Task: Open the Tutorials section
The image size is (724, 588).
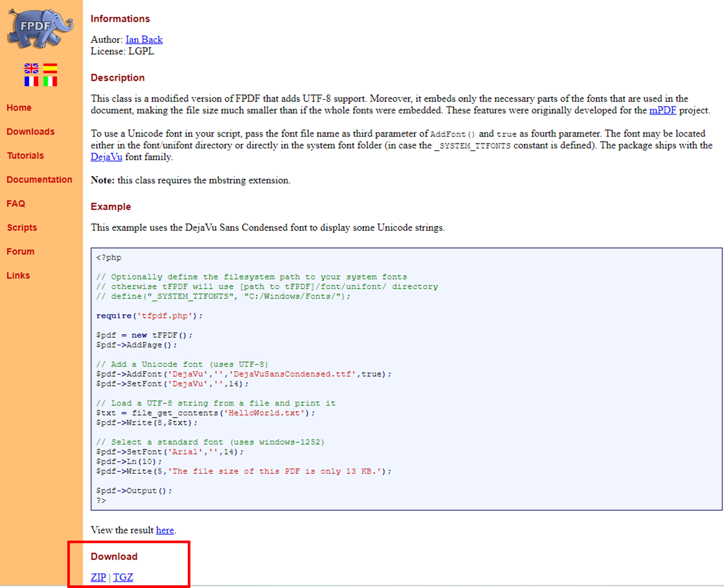Action: [x=25, y=155]
